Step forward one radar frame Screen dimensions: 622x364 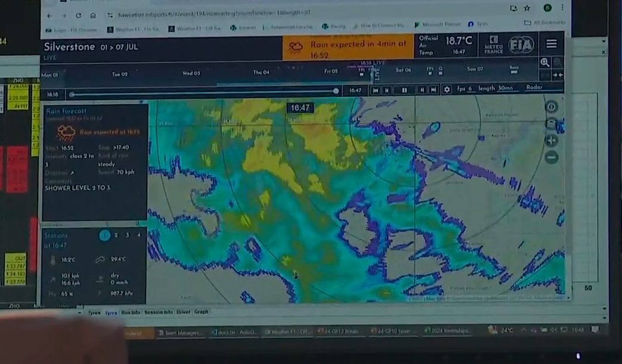click(422, 91)
